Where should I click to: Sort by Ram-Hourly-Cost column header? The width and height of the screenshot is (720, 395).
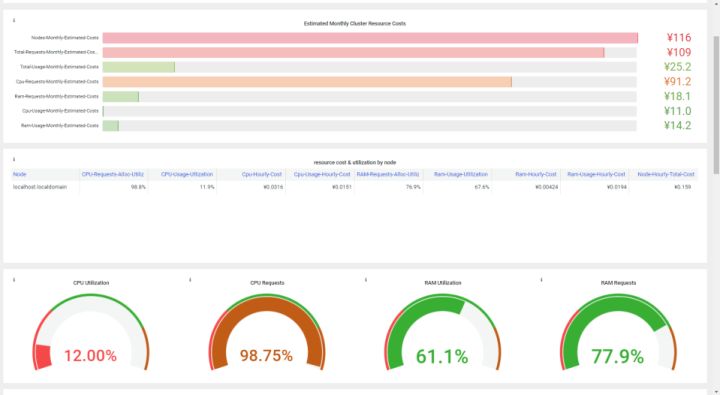click(x=535, y=175)
